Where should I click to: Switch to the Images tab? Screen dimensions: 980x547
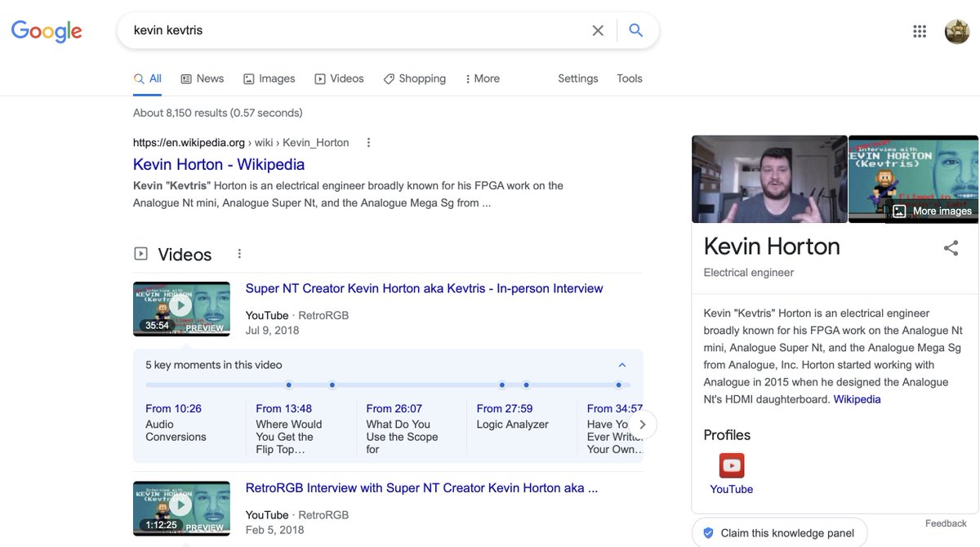269,78
